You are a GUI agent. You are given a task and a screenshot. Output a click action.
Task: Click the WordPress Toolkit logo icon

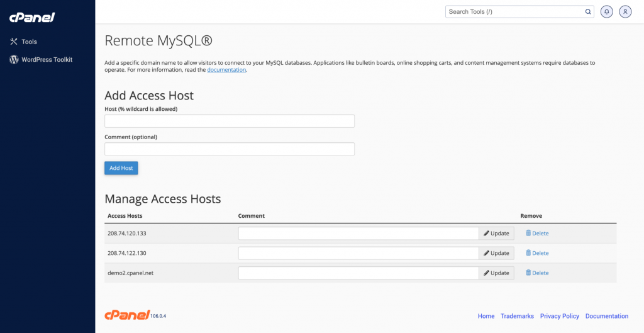[14, 59]
